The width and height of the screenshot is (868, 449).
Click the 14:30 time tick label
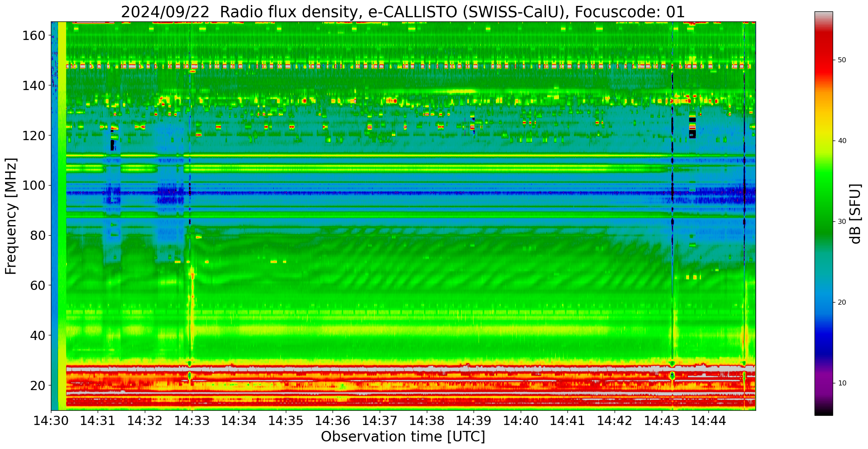pyautogui.click(x=51, y=420)
